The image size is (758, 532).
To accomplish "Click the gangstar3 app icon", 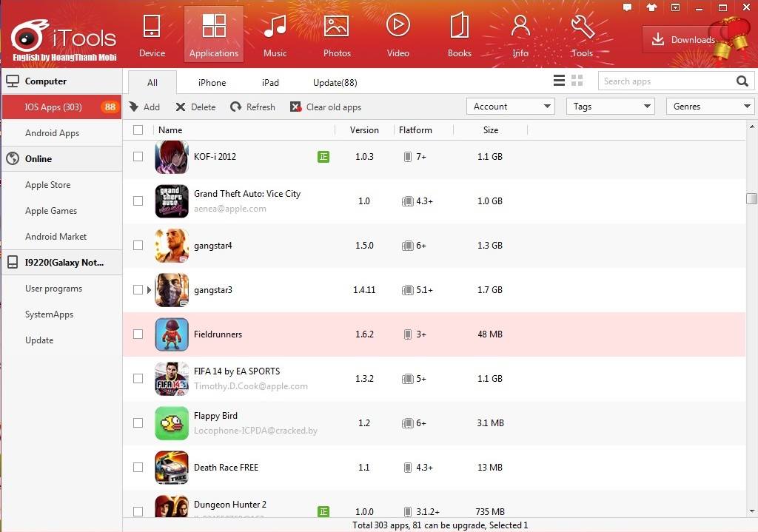I will (172, 290).
